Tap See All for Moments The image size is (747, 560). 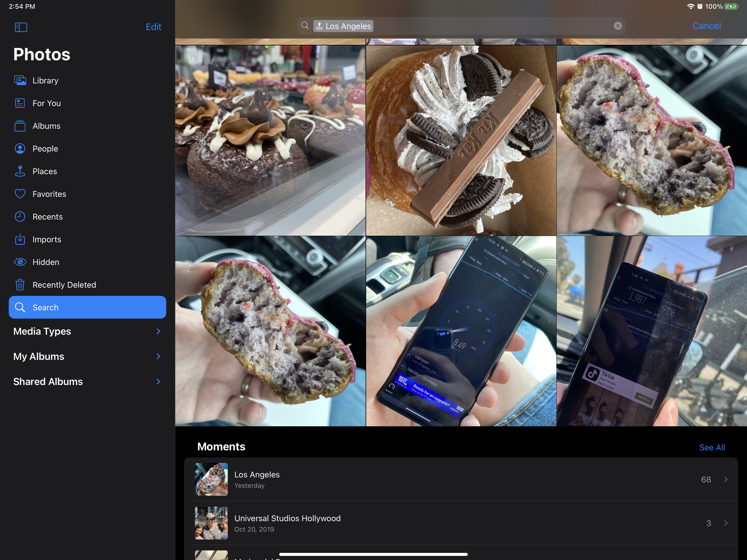point(711,448)
